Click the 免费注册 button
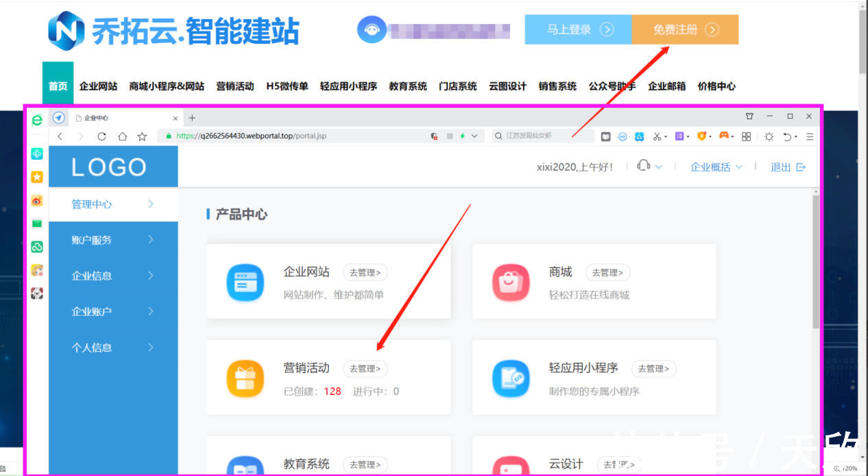868x476 pixels. [x=685, y=29]
